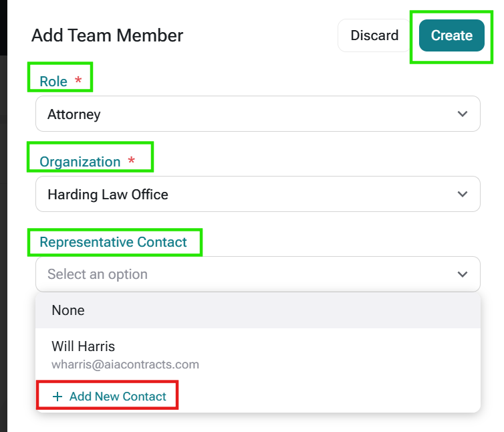Viewport: 504px width, 432px height.
Task: Open the Role dropdown showing Attorney
Action: coord(258,114)
